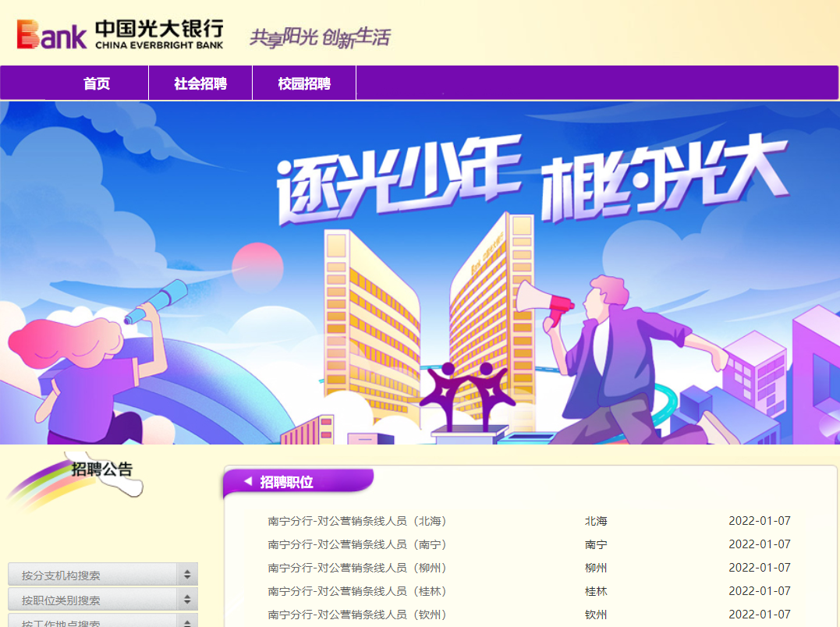Click the China Everbright Bank logo
840x627 pixels.
120,35
